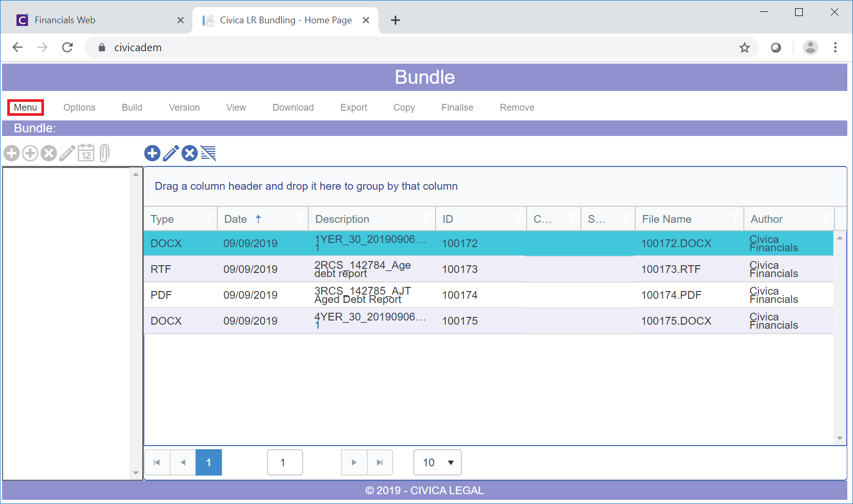Close the Civica LR Bundling tab

[366, 20]
